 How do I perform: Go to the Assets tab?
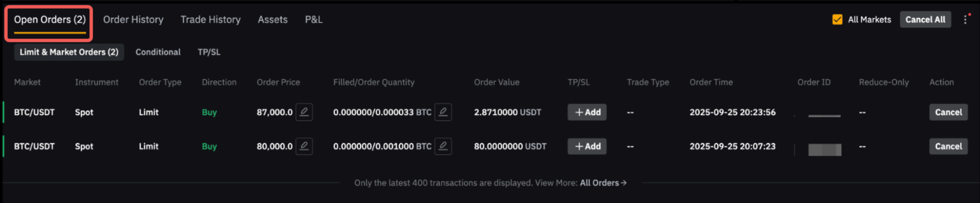point(273,20)
